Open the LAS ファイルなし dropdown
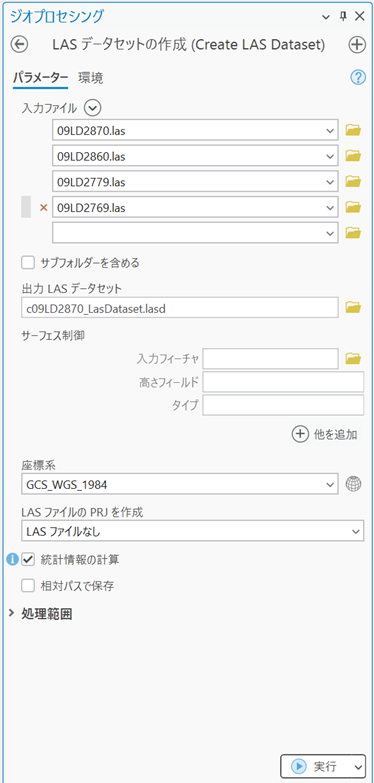This screenshot has width=374, height=783. pyautogui.click(x=355, y=531)
